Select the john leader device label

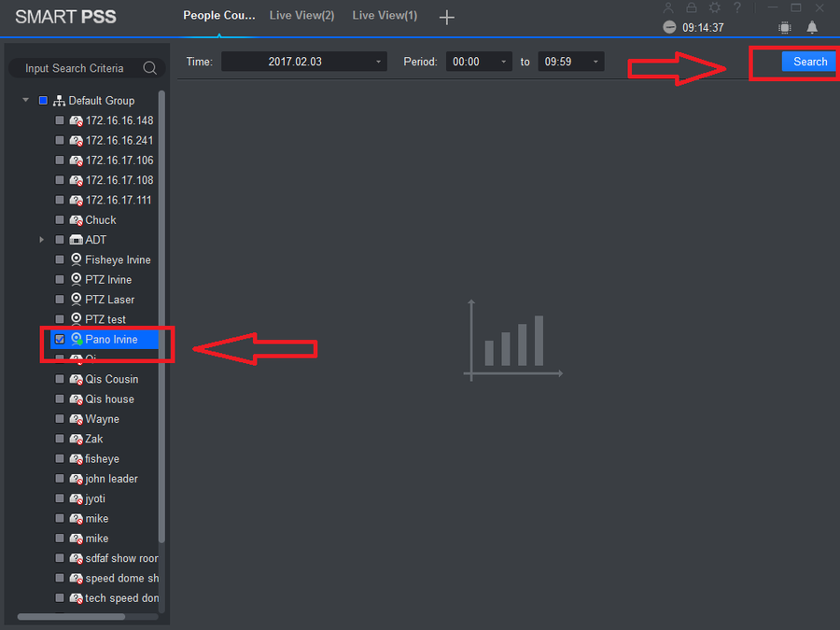111,479
